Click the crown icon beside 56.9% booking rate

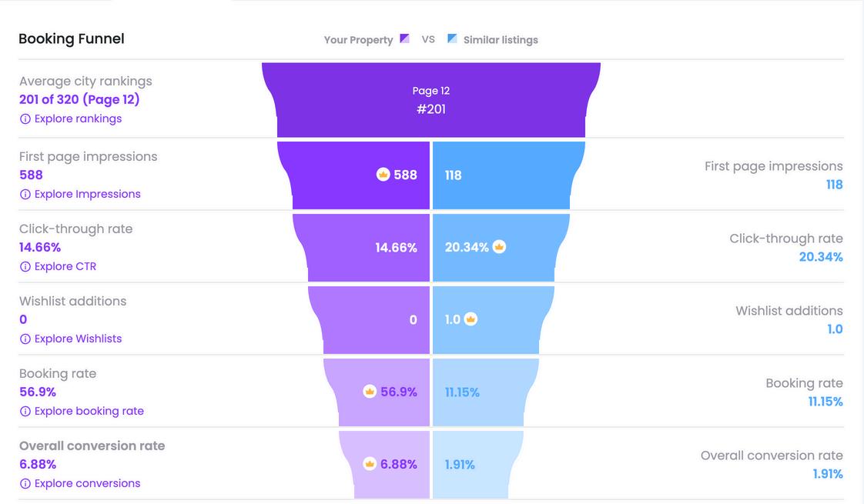point(370,392)
